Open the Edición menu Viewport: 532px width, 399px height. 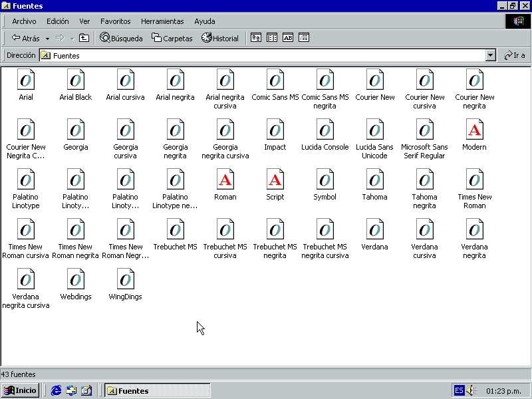[58, 21]
